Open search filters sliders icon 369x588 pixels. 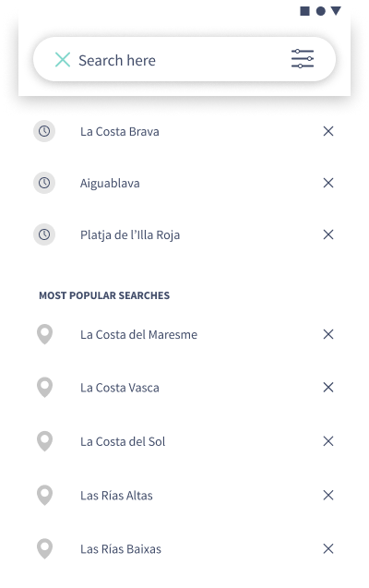(x=303, y=59)
